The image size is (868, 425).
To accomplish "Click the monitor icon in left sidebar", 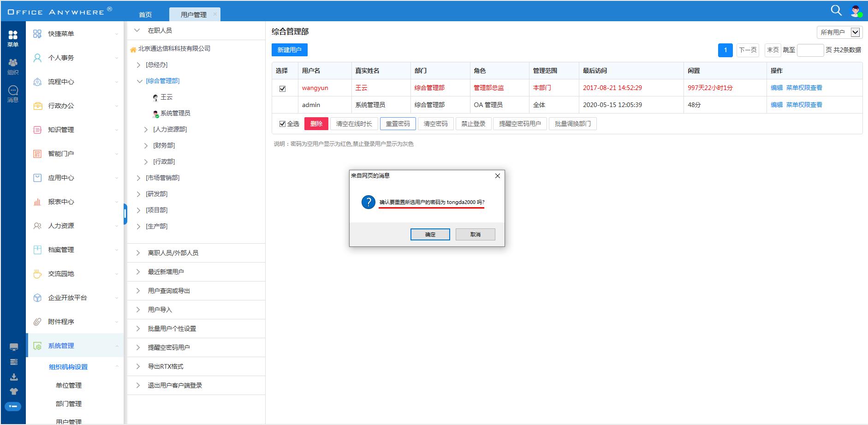I will [x=14, y=347].
